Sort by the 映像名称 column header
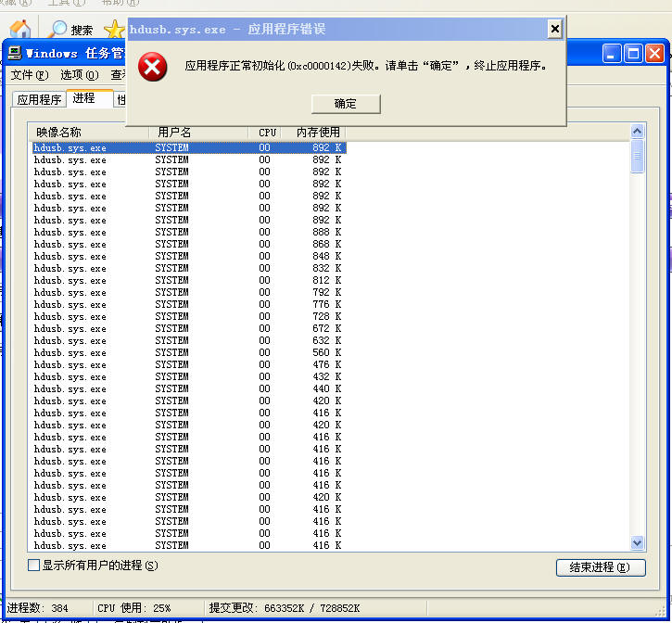 click(88, 132)
